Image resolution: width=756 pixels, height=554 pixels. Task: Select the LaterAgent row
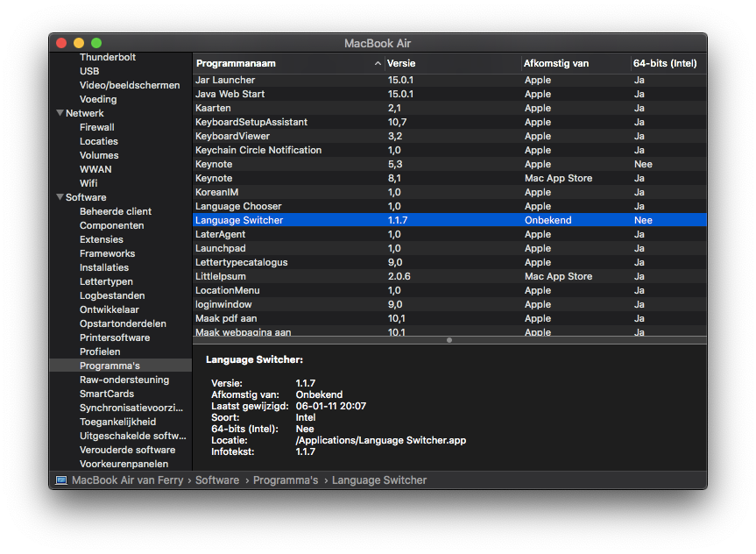pyautogui.click(x=450, y=234)
